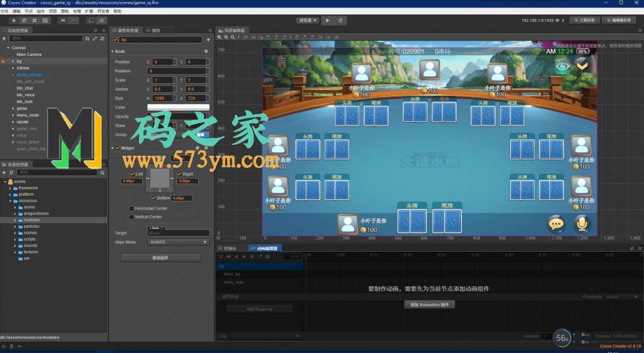
Task: Click the hierarchy search magnifier icon
Action: point(87,38)
